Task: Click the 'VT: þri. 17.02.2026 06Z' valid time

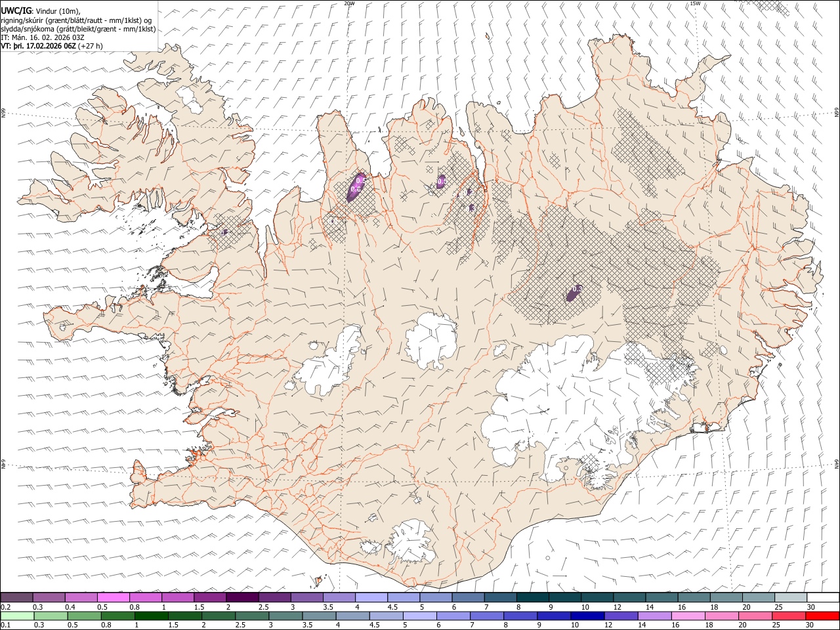Action: pos(39,46)
